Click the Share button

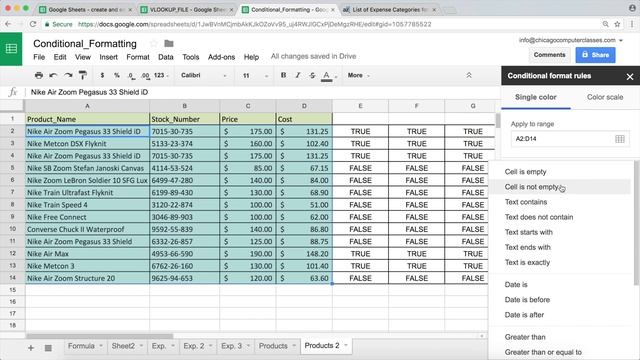coord(596,55)
